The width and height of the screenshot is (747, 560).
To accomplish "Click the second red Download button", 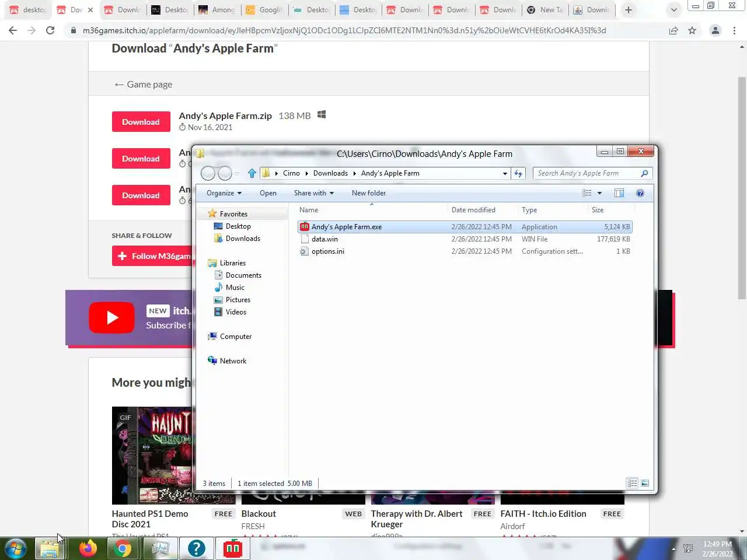I will pos(141,159).
